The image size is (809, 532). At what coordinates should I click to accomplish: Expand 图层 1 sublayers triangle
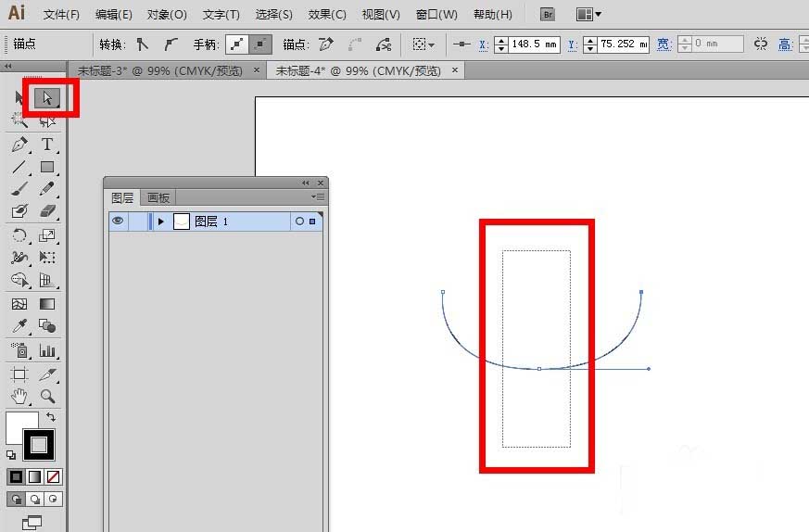click(x=161, y=222)
